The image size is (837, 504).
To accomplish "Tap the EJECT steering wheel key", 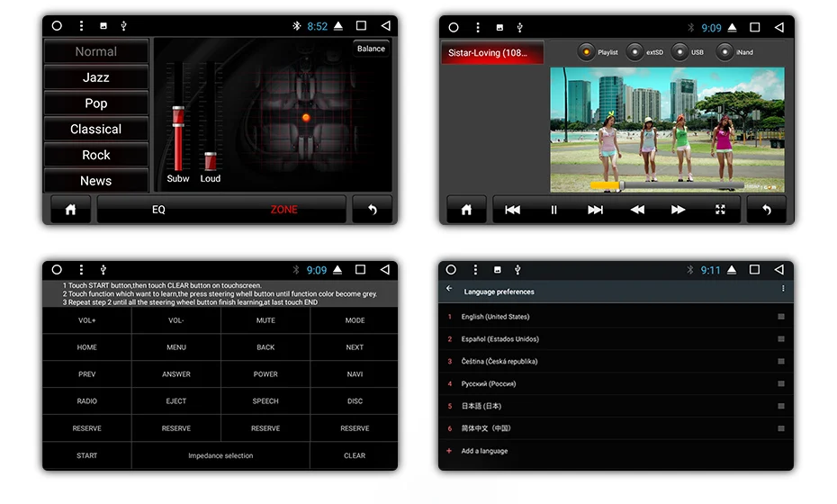I will (x=176, y=401).
